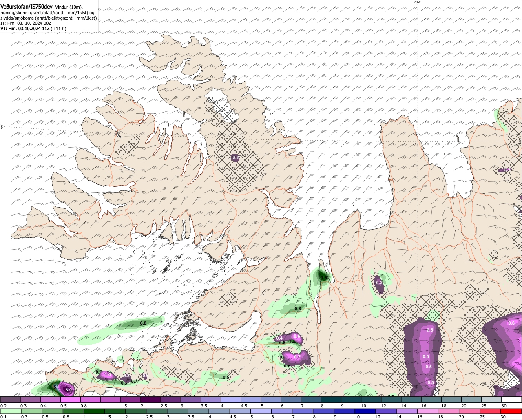Pick the darkest green 1 swatch in rain legend

coord(94,411)
